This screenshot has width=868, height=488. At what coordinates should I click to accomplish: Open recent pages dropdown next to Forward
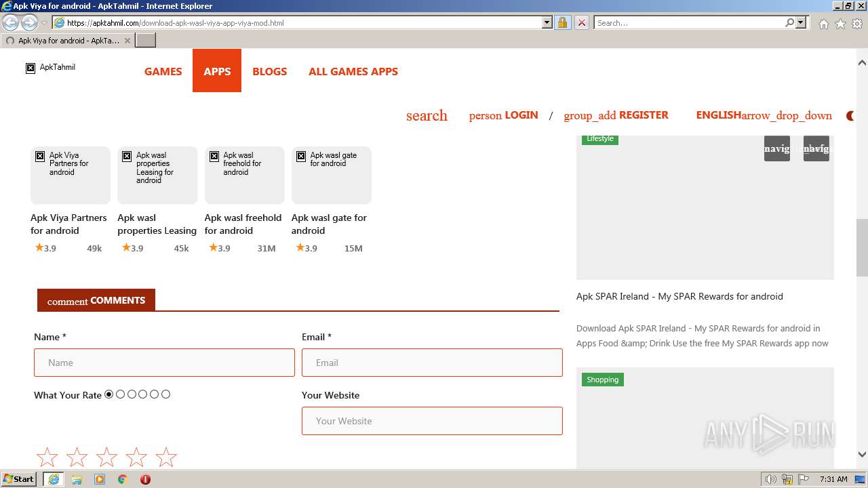point(44,23)
